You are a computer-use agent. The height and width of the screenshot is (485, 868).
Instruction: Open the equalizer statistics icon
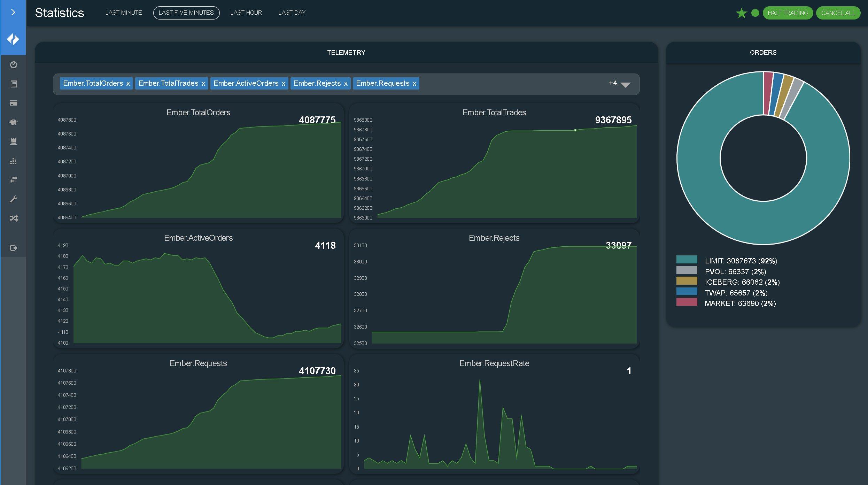click(x=13, y=161)
